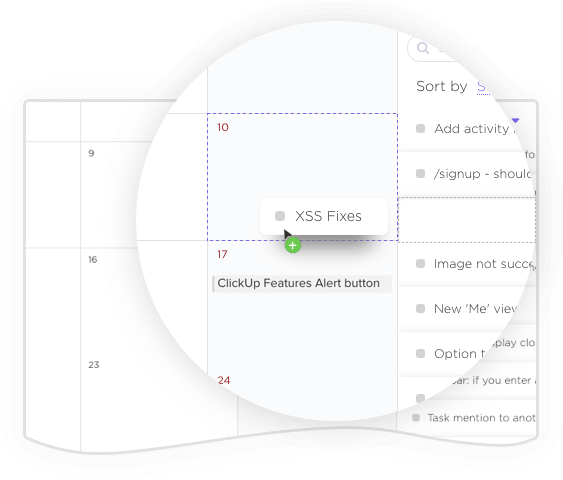Click the purple dropdown arrow above Add activity
The height and width of the screenshot is (480, 563).
pos(515,120)
